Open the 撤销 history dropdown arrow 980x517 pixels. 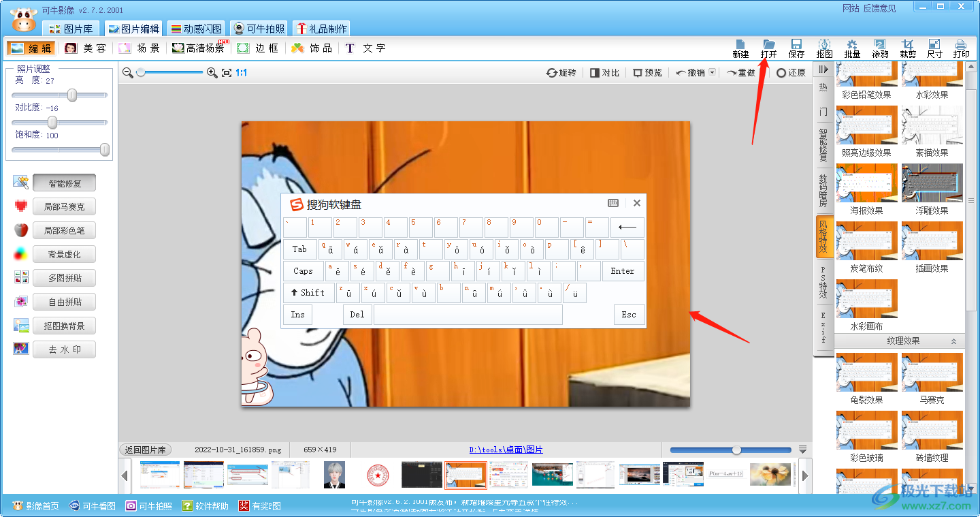point(712,73)
